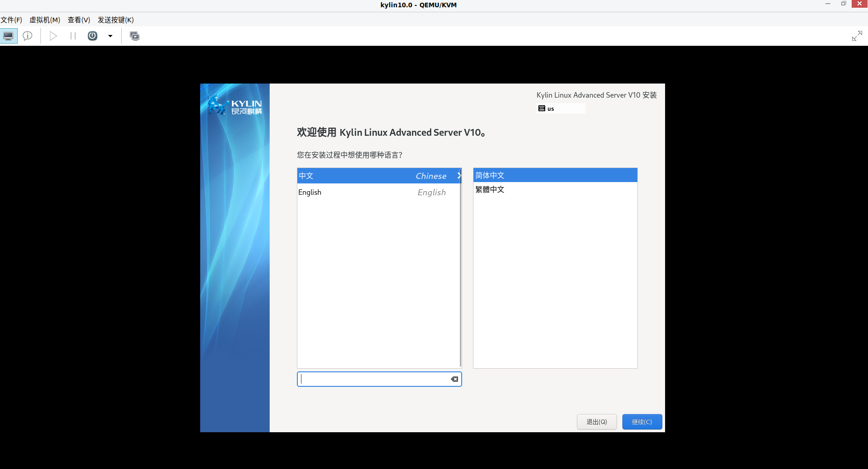This screenshot has height=469, width=868.
Task: Click the 继续(C) continue button
Action: pyautogui.click(x=642, y=422)
